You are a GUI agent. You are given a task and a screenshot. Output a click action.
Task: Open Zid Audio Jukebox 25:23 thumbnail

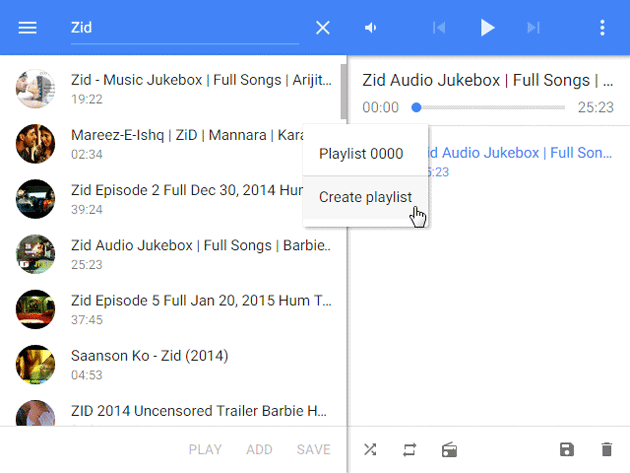35,254
